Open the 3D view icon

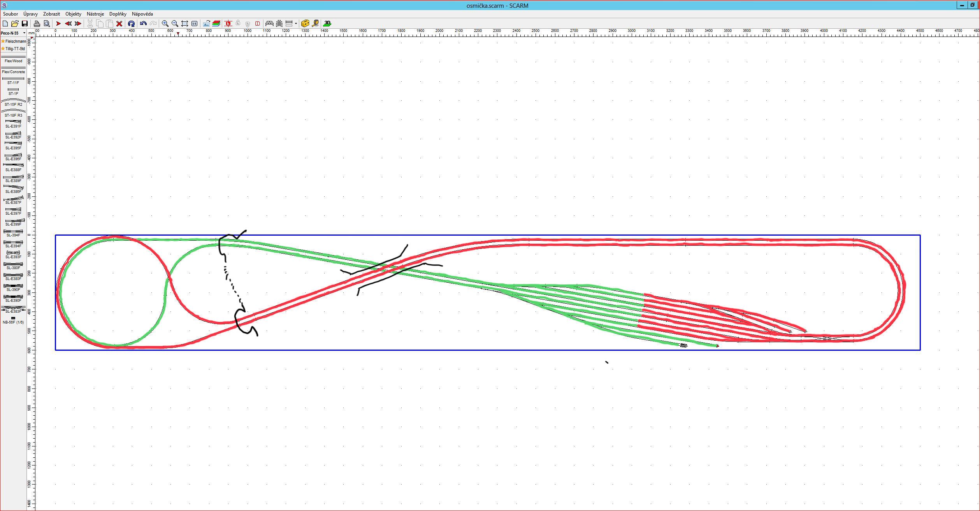coord(327,24)
